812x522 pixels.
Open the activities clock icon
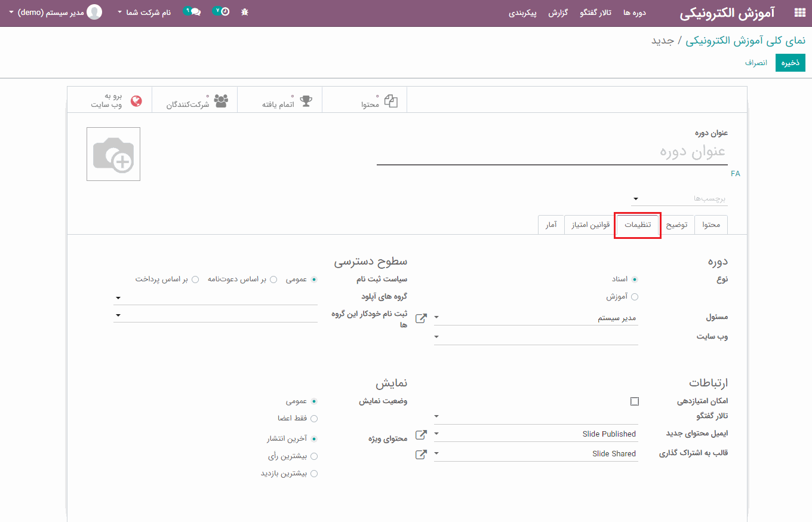pos(222,11)
